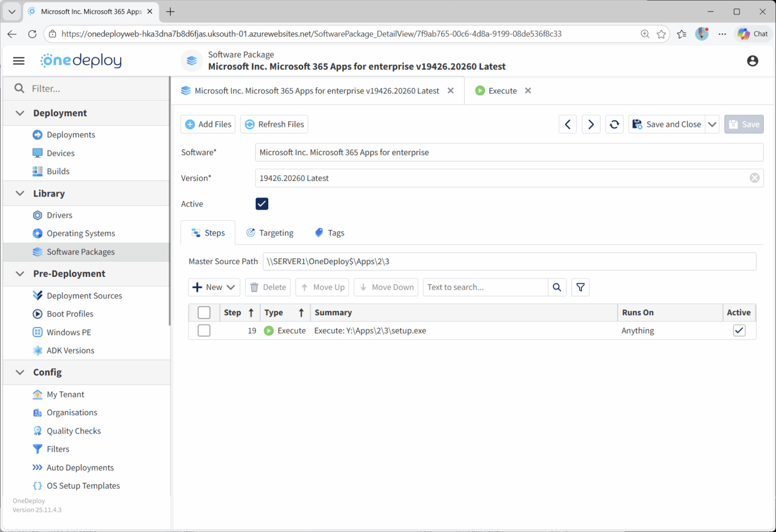
Task: Open My Tenant in the Config section
Action: click(x=65, y=395)
